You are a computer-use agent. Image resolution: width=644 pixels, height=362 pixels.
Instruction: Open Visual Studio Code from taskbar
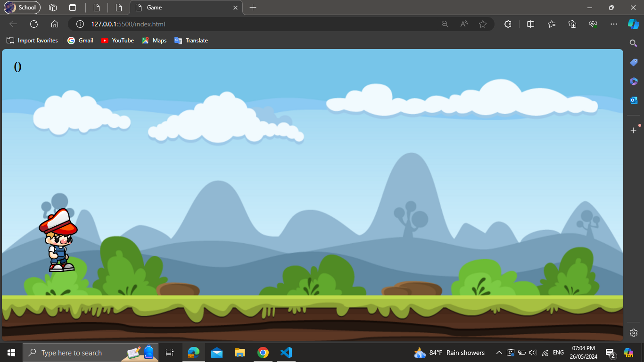[286, 353]
